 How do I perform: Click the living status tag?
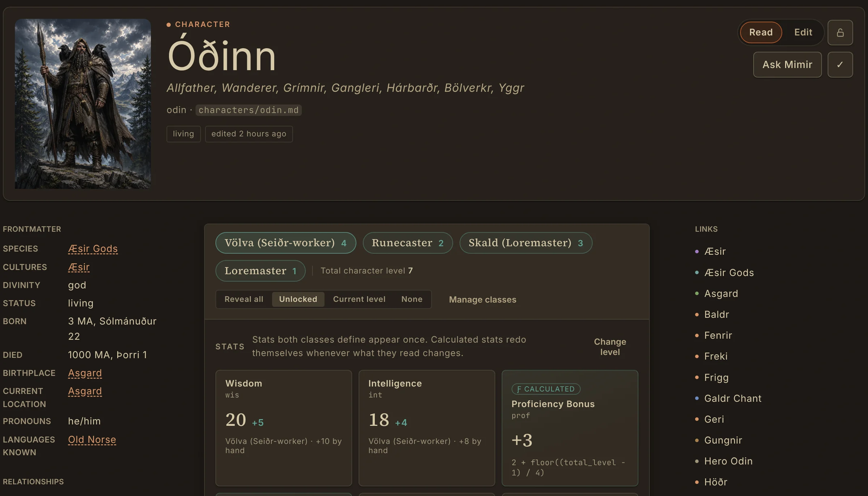(x=183, y=134)
